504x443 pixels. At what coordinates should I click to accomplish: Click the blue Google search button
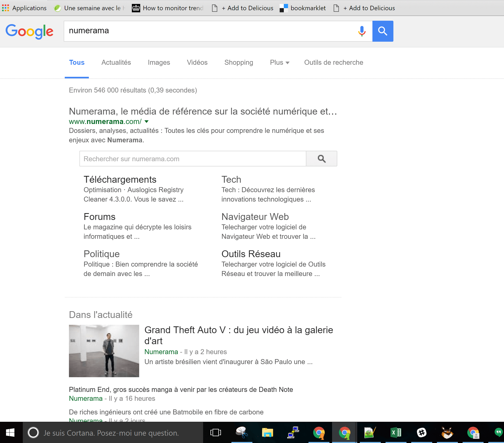383,31
